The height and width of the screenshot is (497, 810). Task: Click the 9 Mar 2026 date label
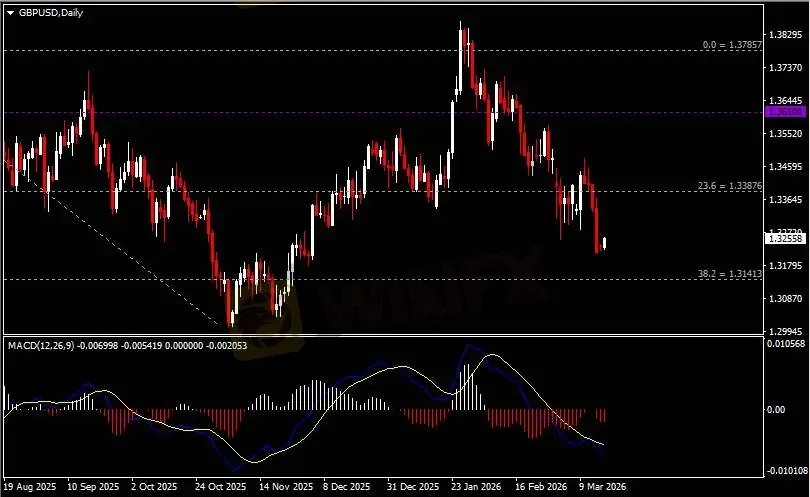pos(602,487)
